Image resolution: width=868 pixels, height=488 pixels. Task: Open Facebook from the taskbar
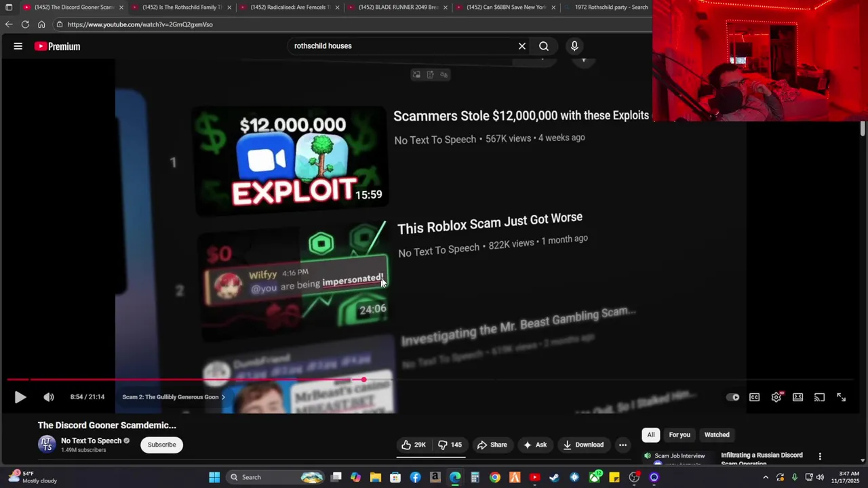(415, 477)
